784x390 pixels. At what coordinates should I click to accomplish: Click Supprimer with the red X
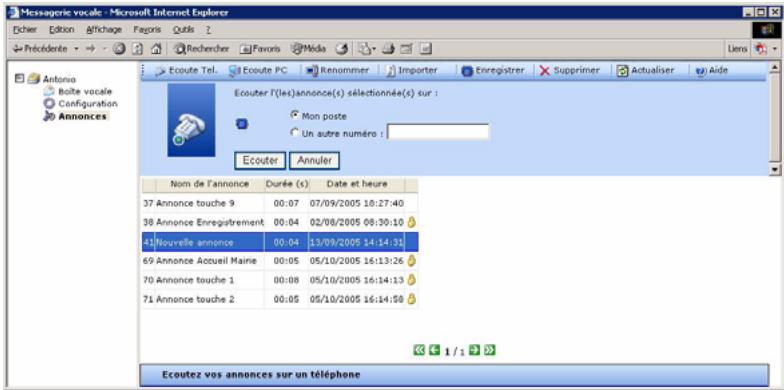pyautogui.click(x=570, y=70)
